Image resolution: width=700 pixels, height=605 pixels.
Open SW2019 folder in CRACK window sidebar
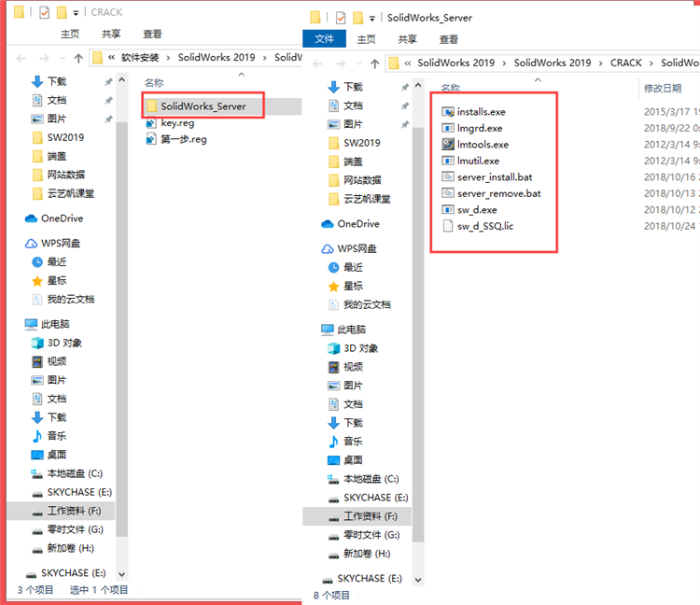pyautogui.click(x=58, y=137)
